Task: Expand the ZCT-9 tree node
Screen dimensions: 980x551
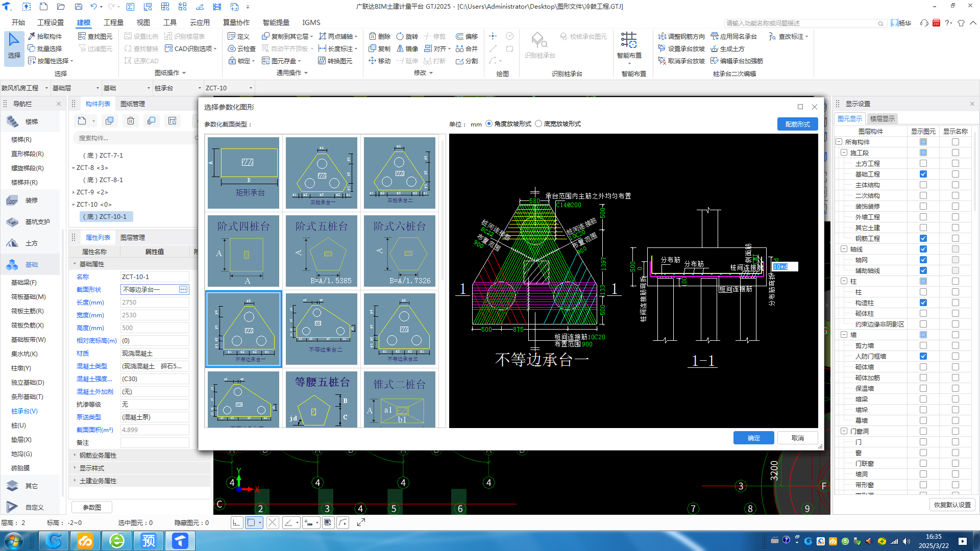Action: (x=73, y=192)
